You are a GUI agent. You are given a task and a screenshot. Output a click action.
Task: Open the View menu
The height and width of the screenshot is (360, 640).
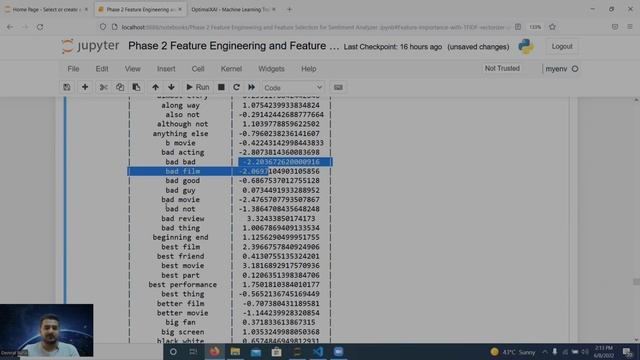click(133, 69)
